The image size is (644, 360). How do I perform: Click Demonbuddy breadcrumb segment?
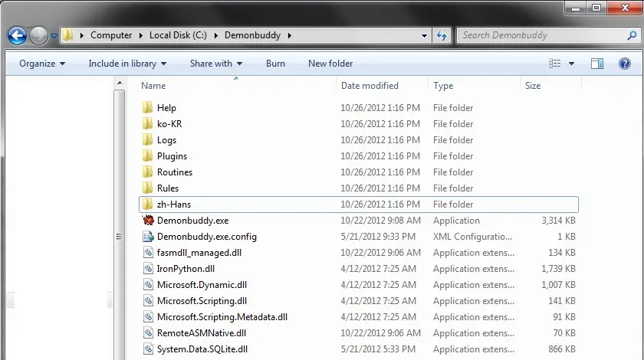point(252,35)
